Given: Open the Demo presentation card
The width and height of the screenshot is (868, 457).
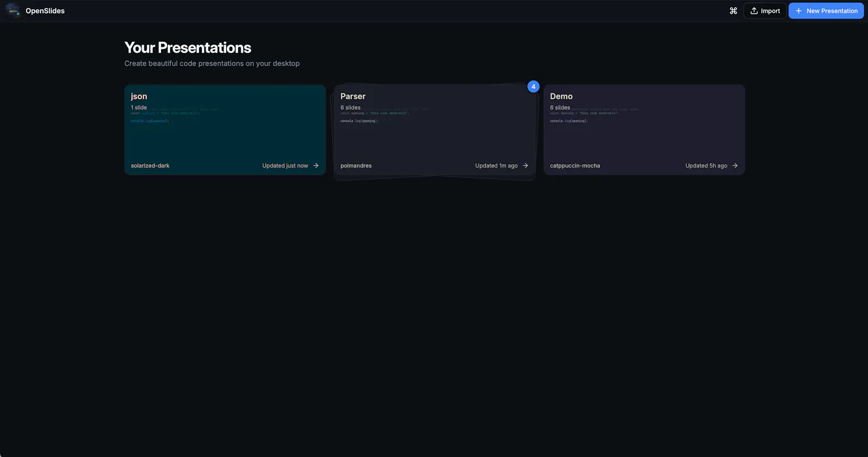Looking at the screenshot, I should 644,130.
